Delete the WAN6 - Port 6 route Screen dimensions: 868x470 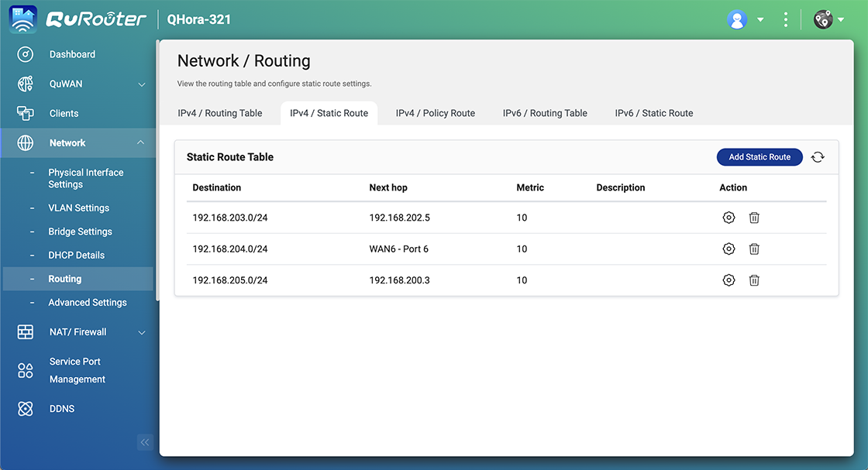coord(754,249)
